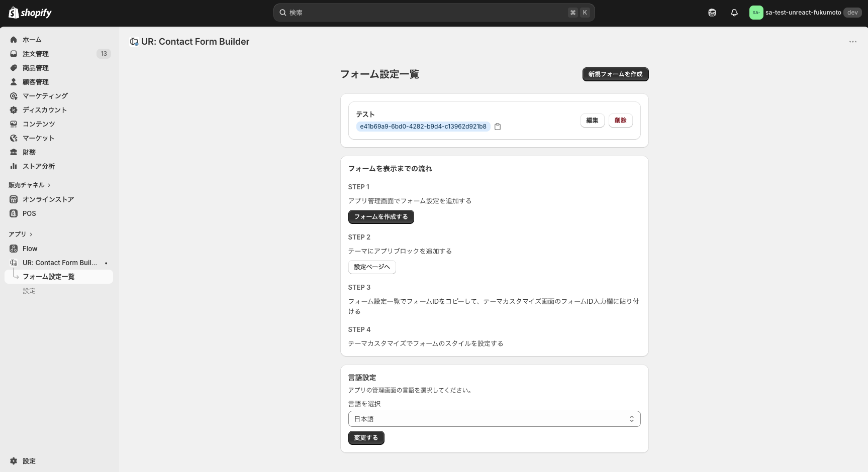Click the form ID e41b69a9 badge
The image size is (868, 472).
click(x=423, y=127)
